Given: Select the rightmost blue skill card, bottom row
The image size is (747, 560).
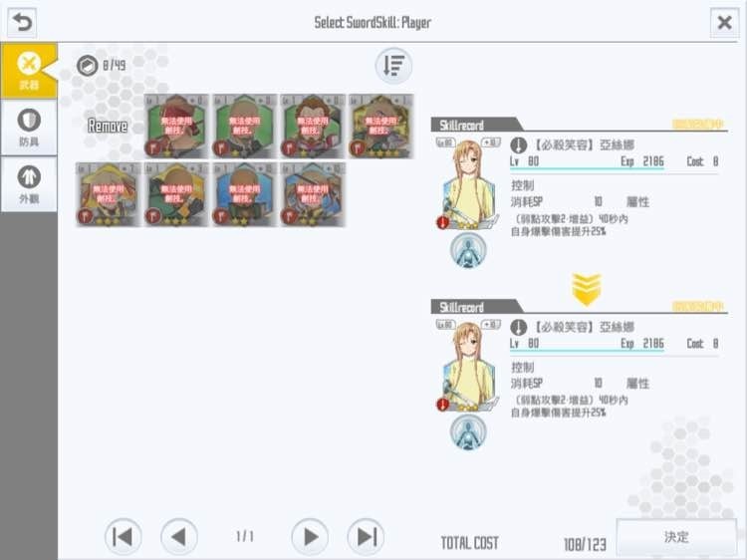Looking at the screenshot, I should (313, 194).
